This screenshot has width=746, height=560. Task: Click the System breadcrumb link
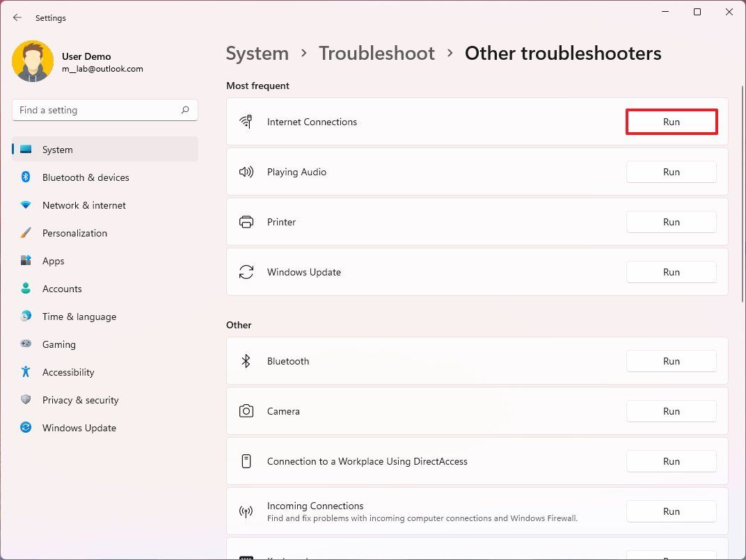click(257, 53)
